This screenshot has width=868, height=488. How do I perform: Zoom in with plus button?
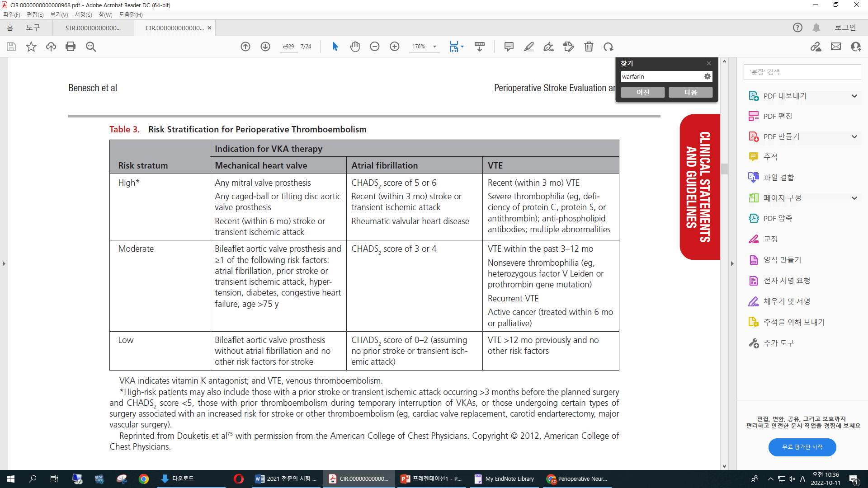click(x=395, y=47)
